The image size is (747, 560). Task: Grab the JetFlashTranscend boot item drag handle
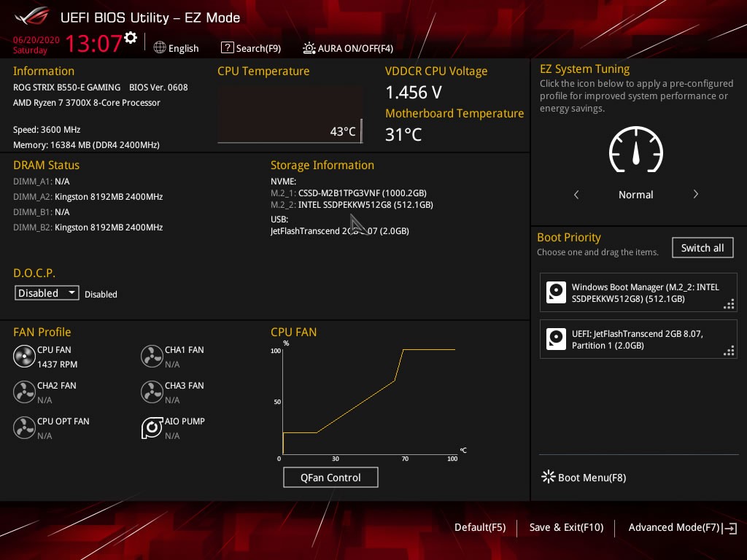(729, 351)
